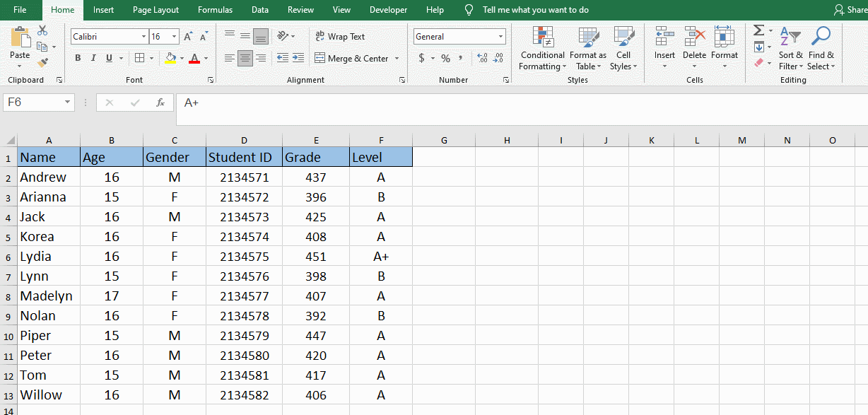Open the General number format dropdown
The image size is (868, 415).
tap(501, 37)
